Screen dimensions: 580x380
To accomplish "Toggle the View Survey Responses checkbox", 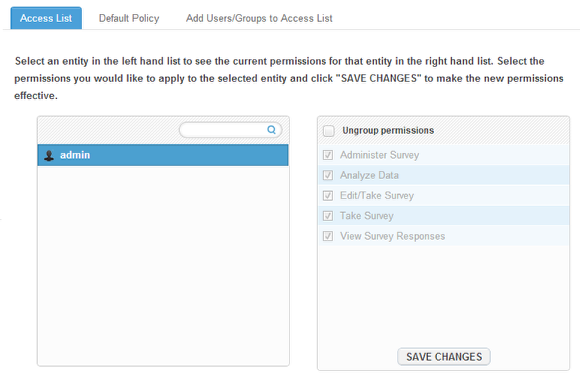I will (x=328, y=236).
